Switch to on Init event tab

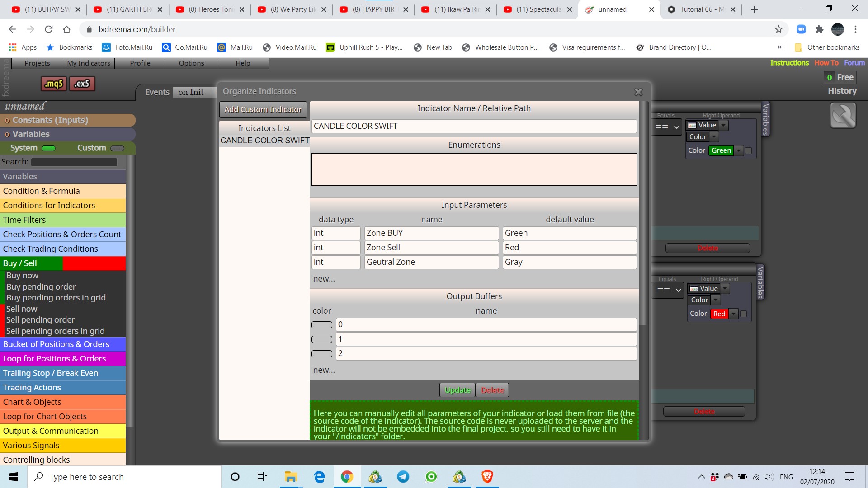click(191, 92)
